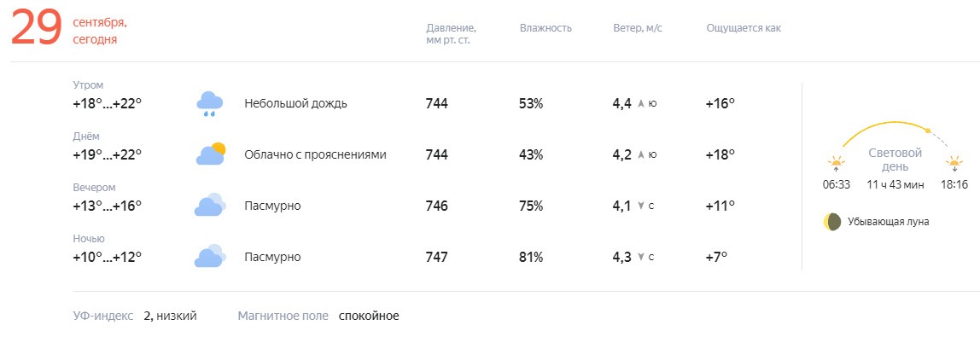Viewport: 980px width, 337px height.
Task: Click the 'Магнитное поле' value 'спокойное'
Action: tap(369, 316)
